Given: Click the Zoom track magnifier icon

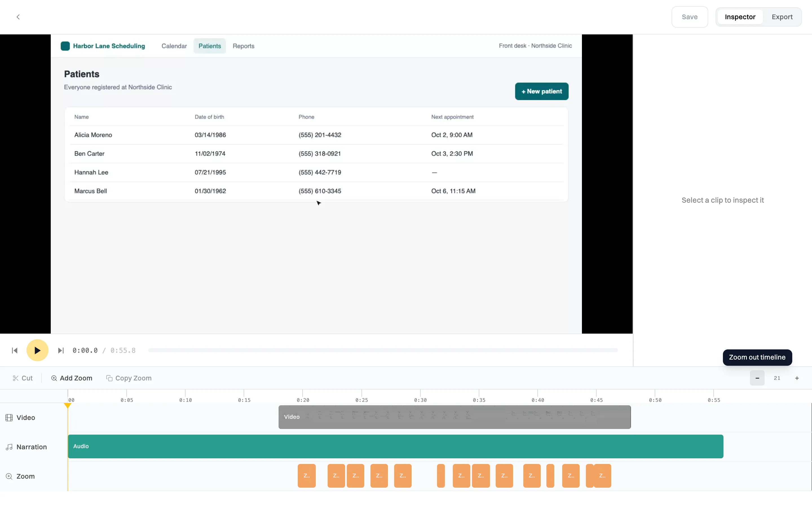Looking at the screenshot, I should point(9,476).
